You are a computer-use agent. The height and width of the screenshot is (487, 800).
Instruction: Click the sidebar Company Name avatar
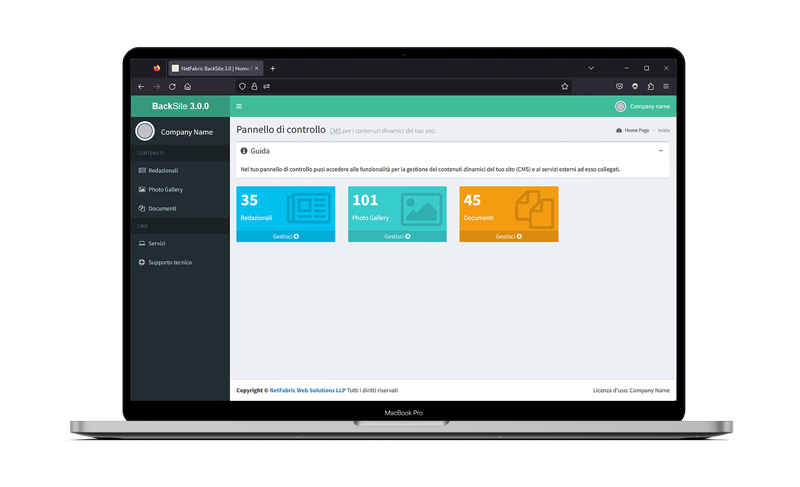[x=145, y=131]
